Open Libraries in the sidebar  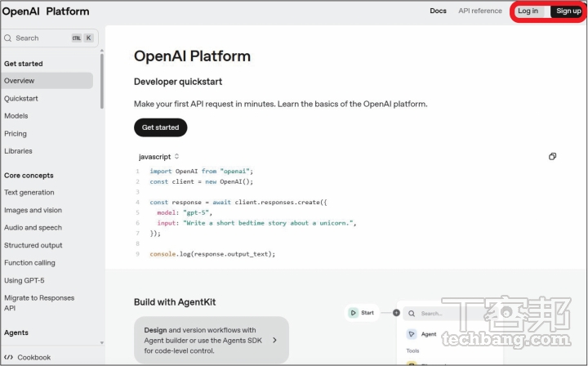pos(18,151)
